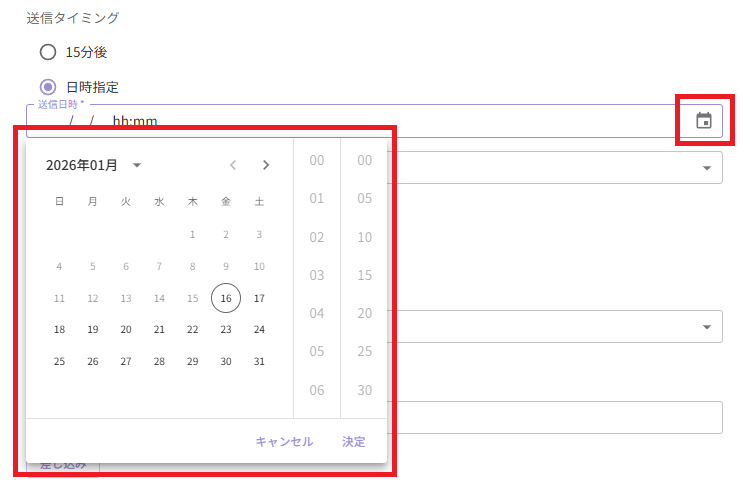Screen dimensions: 740x487
Task: Choose hour 06 in the hour column
Action: 317,390
